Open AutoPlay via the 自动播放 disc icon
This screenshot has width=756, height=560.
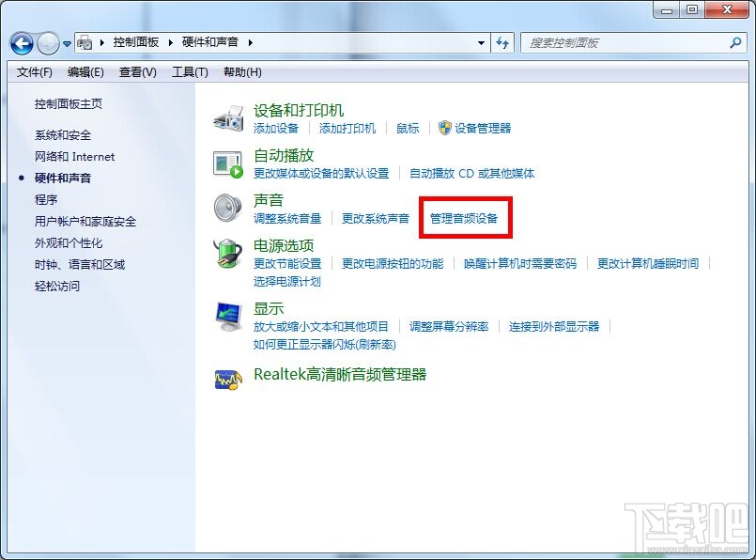[x=227, y=163]
